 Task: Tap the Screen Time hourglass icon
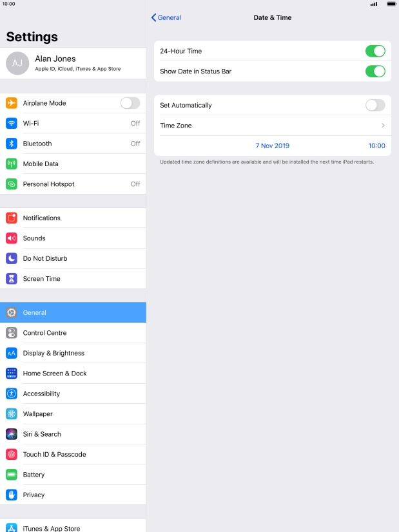pos(12,278)
